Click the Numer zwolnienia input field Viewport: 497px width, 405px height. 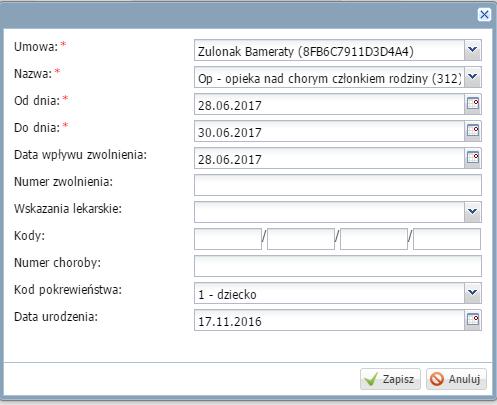(338, 185)
